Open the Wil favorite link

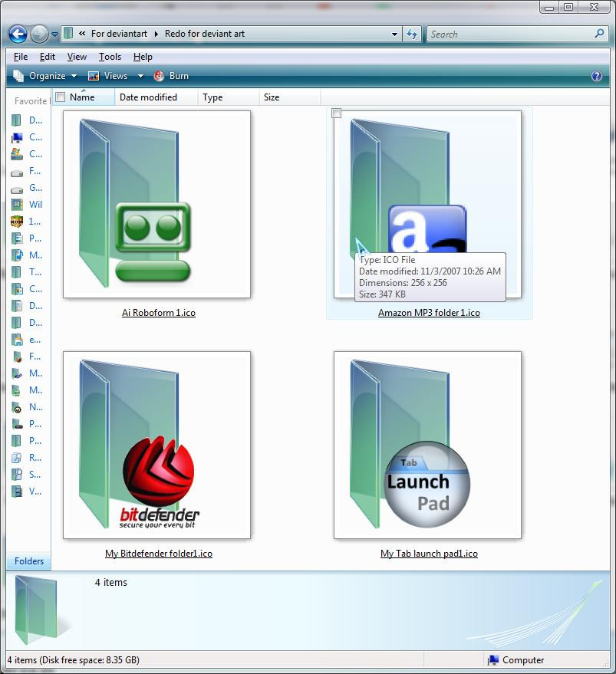click(x=27, y=205)
